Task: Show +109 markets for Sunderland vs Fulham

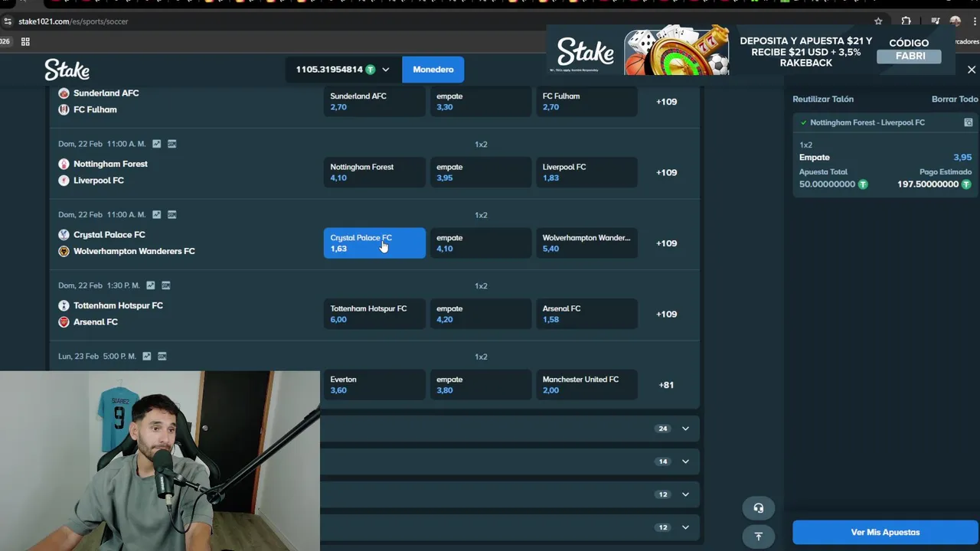Action: tap(666, 102)
